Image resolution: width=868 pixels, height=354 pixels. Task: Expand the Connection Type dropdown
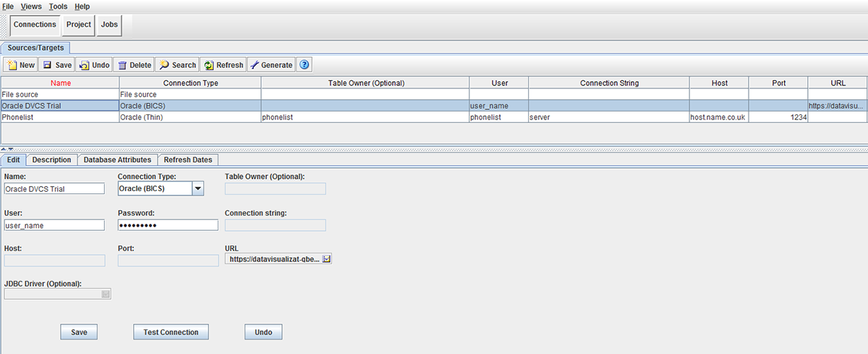click(197, 188)
